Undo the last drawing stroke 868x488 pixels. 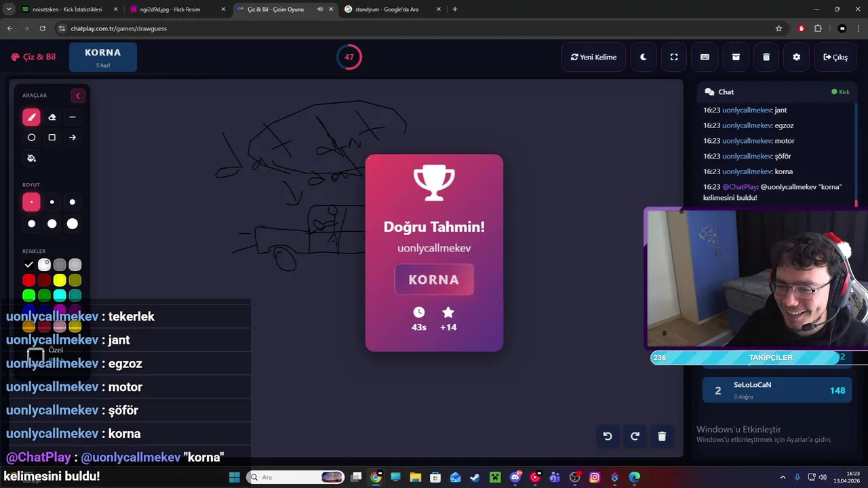pyautogui.click(x=608, y=436)
